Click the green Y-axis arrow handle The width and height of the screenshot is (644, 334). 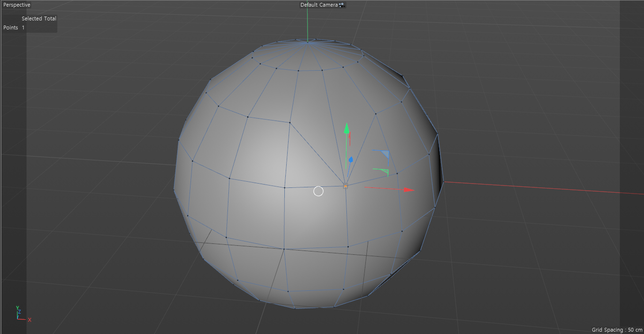346,128
